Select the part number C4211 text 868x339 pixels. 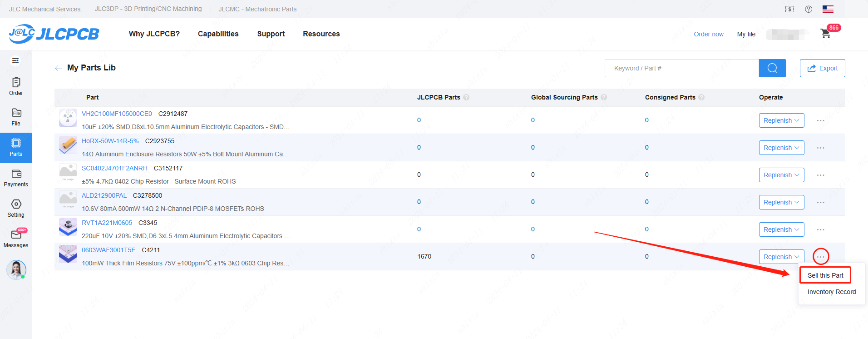tap(151, 250)
